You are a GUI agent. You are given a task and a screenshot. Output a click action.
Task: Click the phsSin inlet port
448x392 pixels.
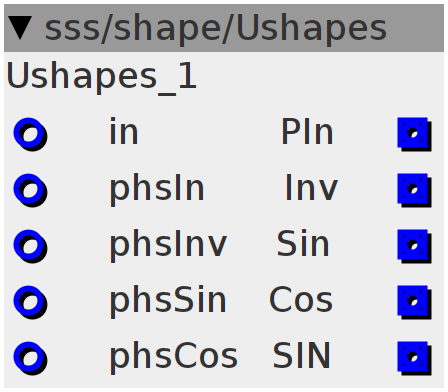tap(30, 302)
